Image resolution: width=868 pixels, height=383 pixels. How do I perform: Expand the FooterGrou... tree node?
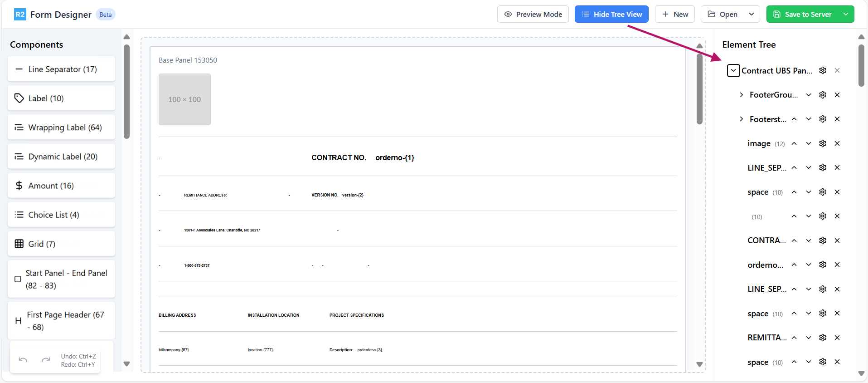point(741,95)
